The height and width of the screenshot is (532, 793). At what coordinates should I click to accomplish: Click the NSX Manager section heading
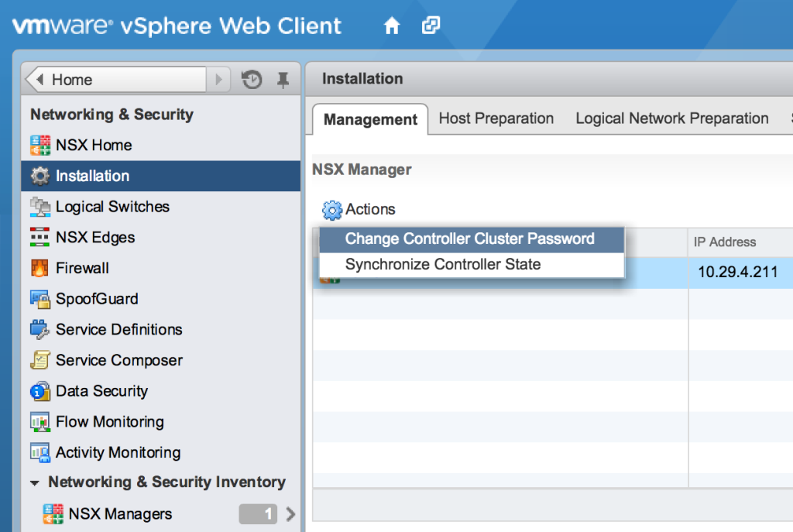pyautogui.click(x=362, y=170)
